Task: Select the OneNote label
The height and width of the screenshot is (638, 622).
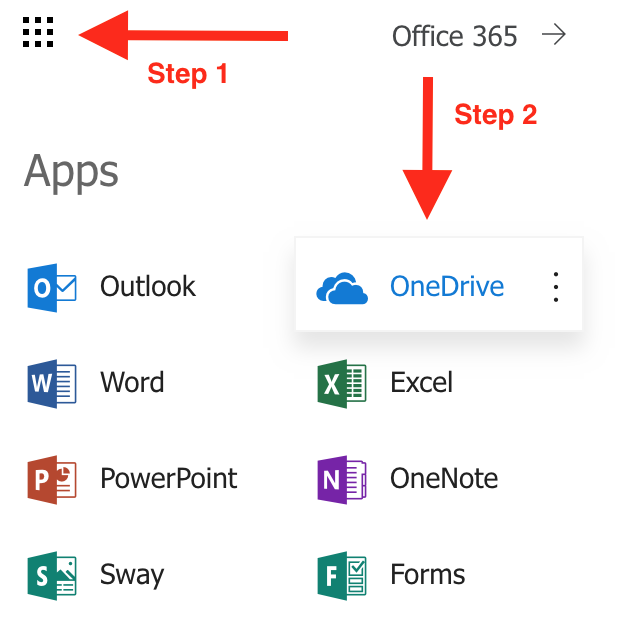Action: [x=444, y=478]
